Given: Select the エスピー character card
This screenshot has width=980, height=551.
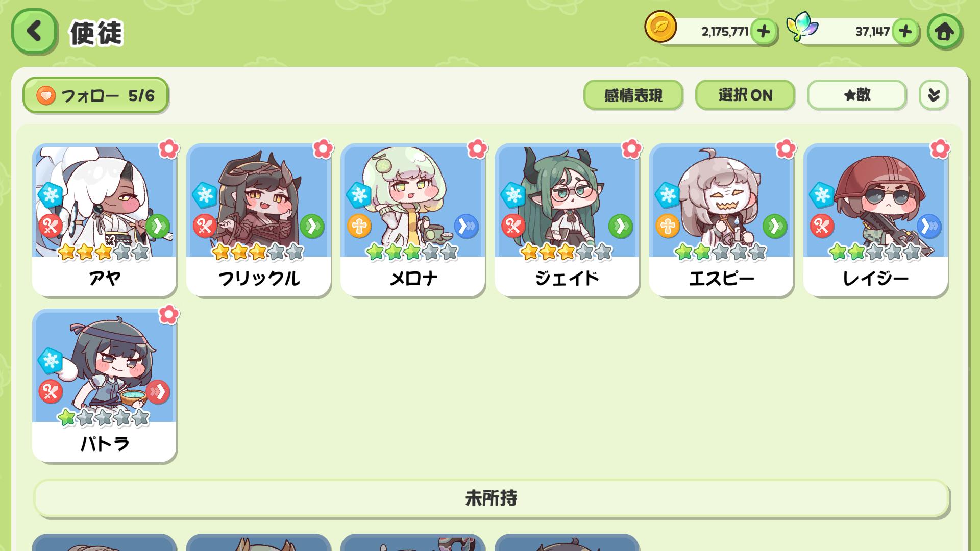Looking at the screenshot, I should coord(721,220).
